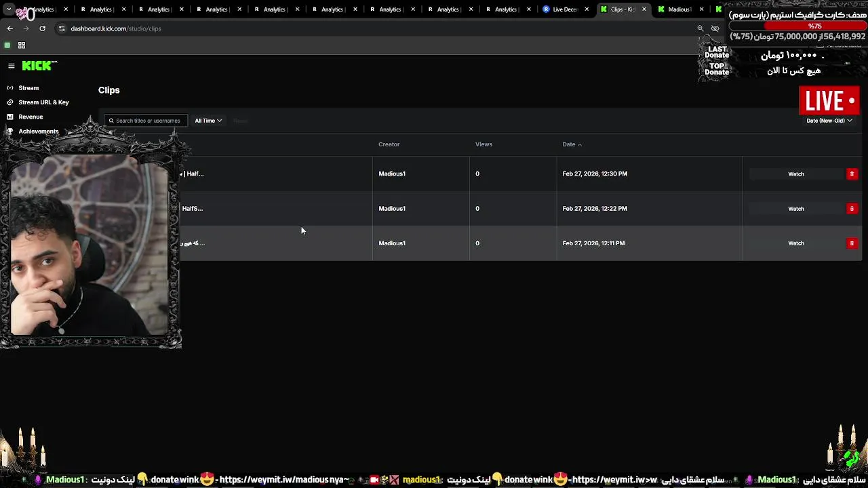Click the Clips page heading
This screenshot has width=868, height=488.
tap(108, 90)
